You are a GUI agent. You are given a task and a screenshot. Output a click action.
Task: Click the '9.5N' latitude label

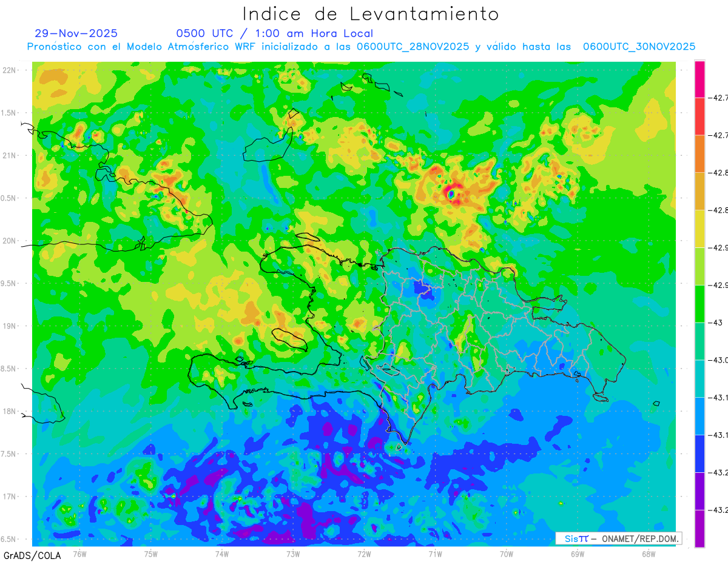[9, 283]
